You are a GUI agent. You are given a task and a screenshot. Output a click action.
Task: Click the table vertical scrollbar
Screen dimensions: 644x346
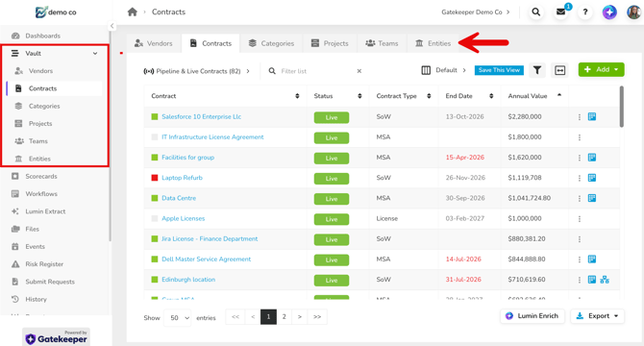621,107
